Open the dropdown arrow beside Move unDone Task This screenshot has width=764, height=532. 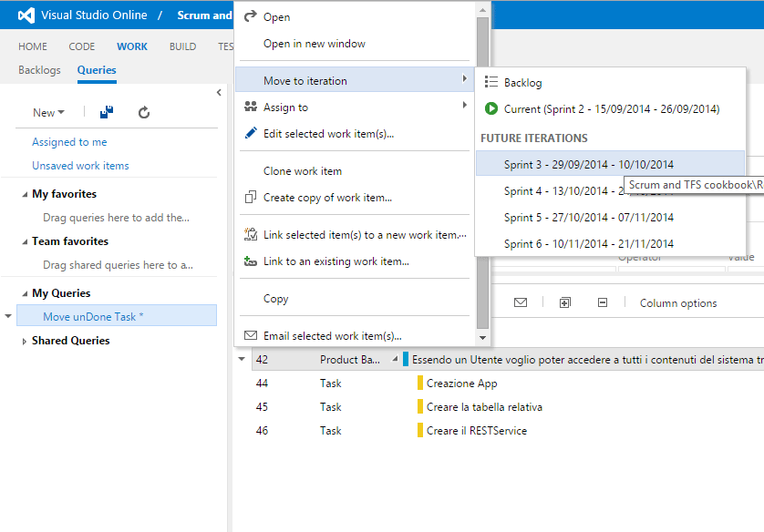tap(8, 316)
